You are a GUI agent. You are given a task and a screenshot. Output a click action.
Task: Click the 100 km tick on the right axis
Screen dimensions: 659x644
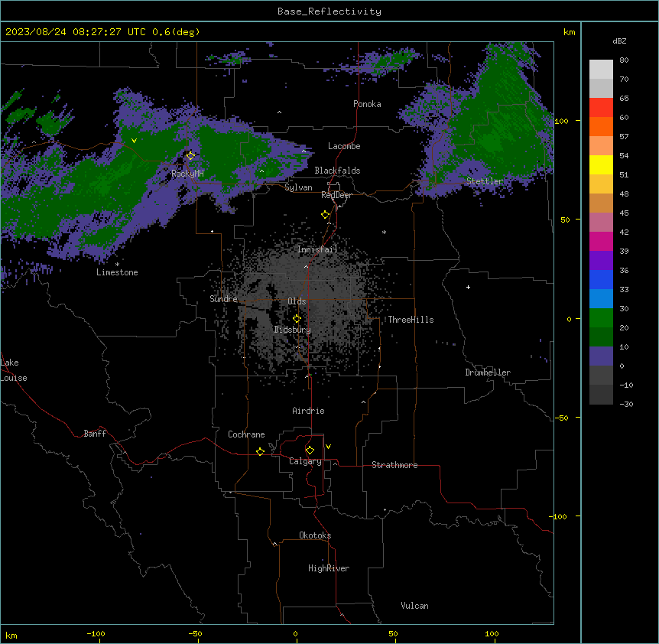click(x=561, y=121)
